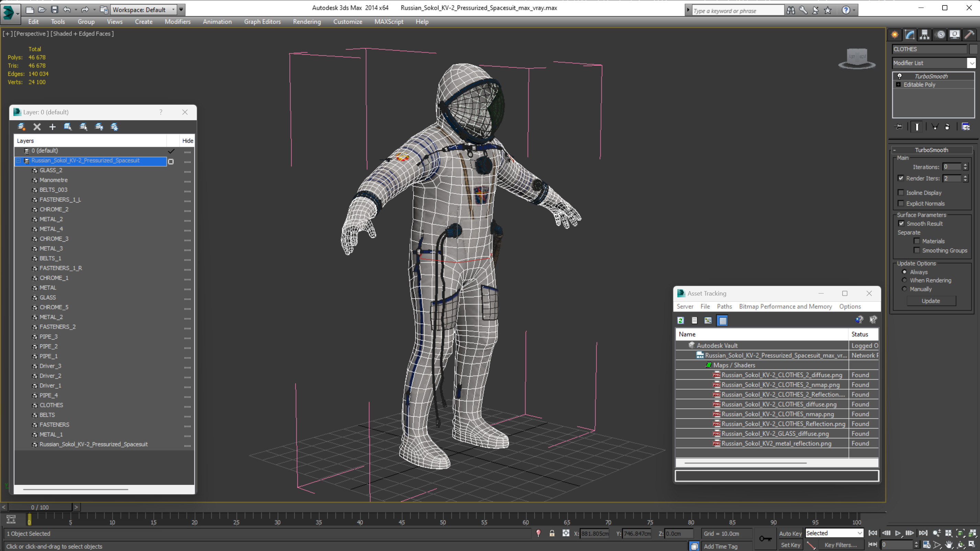The height and width of the screenshot is (551, 980).
Task: Open the Workspace Default dropdown
Action: click(174, 10)
